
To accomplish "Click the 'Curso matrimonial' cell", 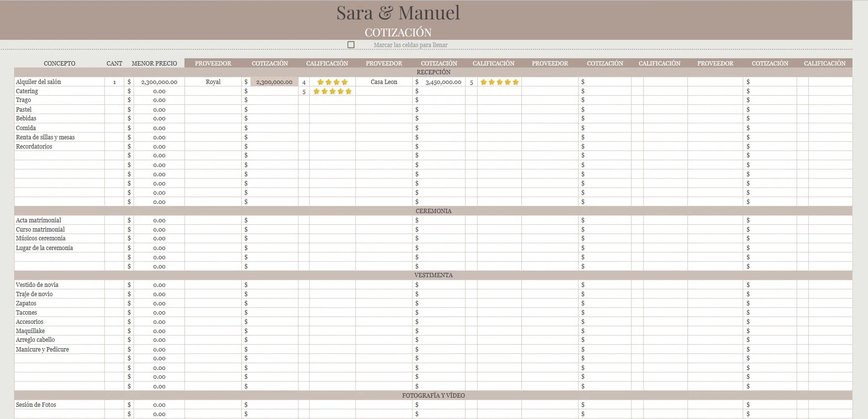I will [x=60, y=230].
